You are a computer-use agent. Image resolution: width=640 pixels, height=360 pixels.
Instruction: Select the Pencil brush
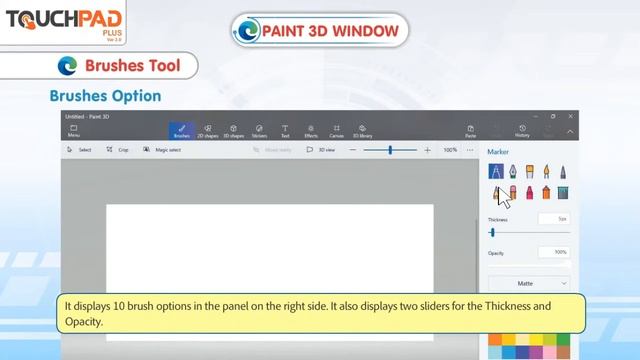coord(496,192)
